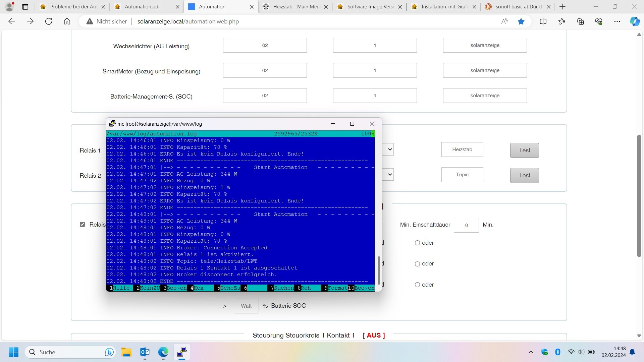
Task: Open the Copilot sidebar icon
Action: pyautogui.click(x=634, y=21)
